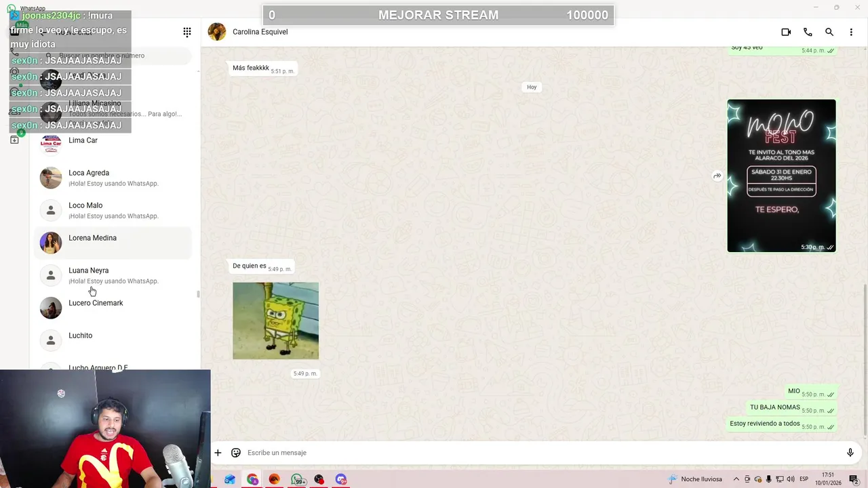Click Luana Neyra's default avatar
Image resolution: width=868 pixels, height=488 pixels.
click(x=51, y=275)
